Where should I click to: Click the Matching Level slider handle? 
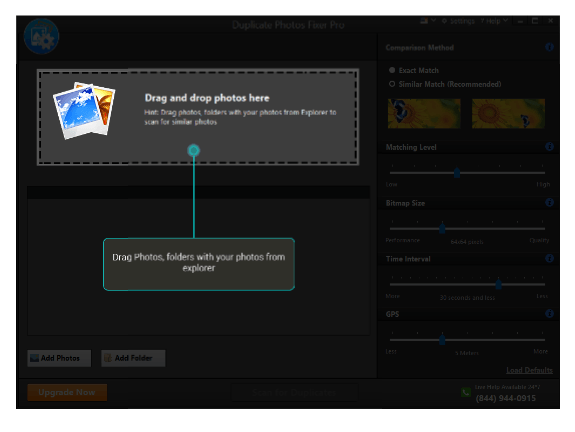pos(457,173)
